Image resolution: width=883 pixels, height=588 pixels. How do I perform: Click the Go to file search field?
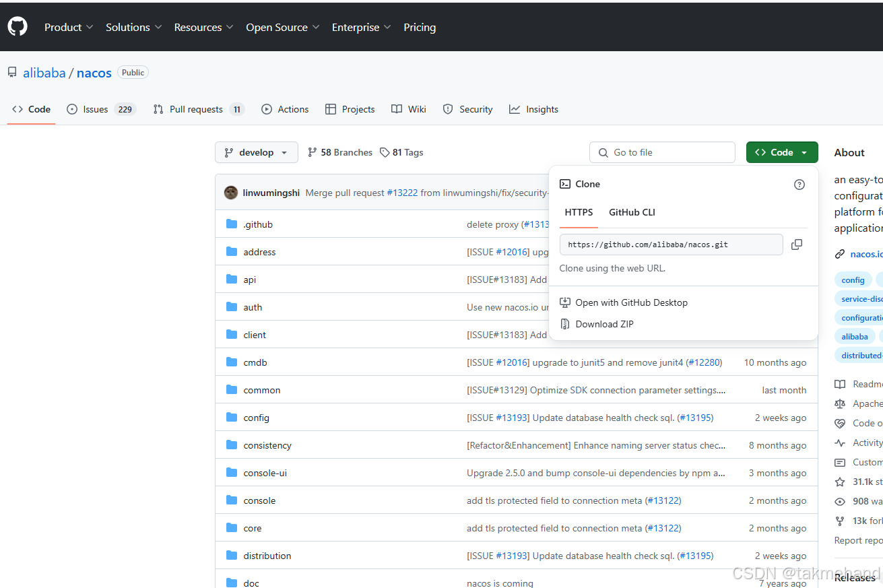662,152
